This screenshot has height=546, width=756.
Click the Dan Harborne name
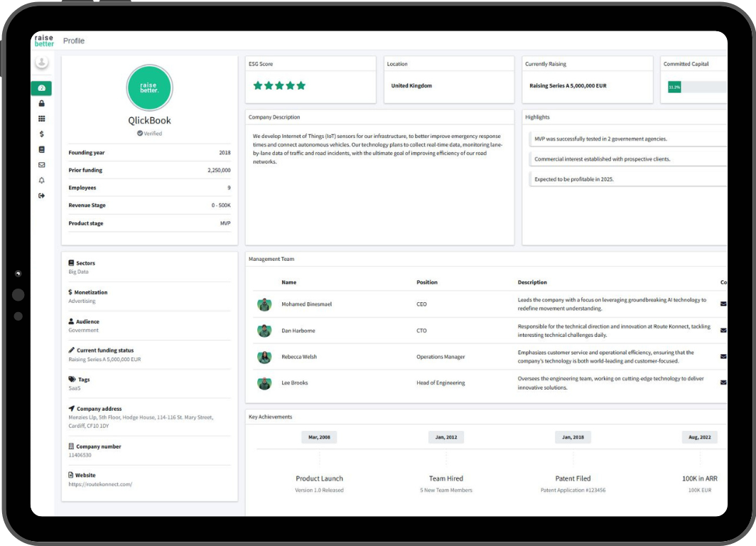coord(298,331)
